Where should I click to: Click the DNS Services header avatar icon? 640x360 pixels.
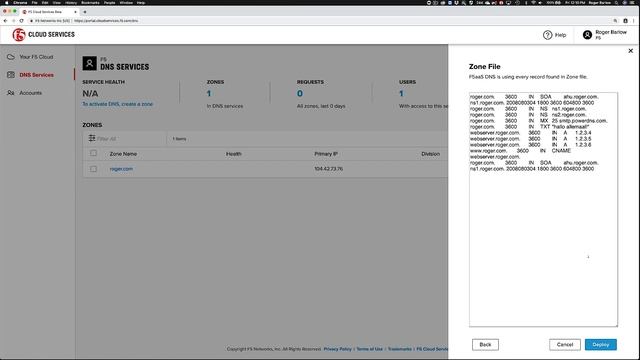(x=89, y=63)
